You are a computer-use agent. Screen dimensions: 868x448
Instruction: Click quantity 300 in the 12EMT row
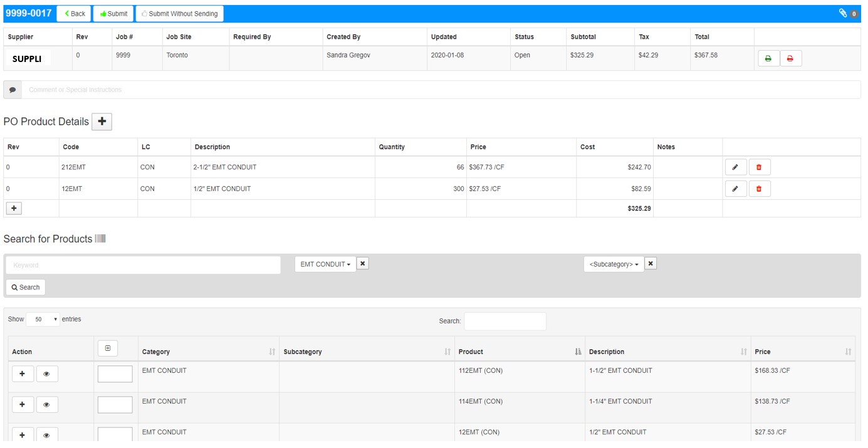[459, 189]
